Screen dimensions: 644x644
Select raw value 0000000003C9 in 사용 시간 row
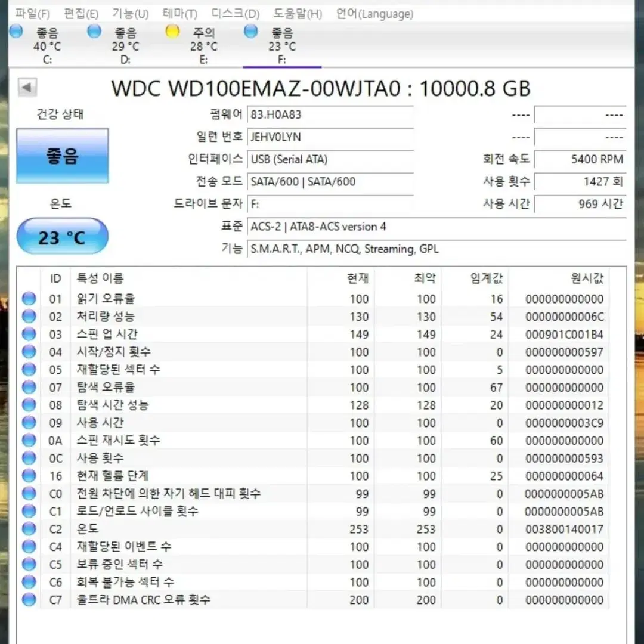pyautogui.click(x=564, y=423)
